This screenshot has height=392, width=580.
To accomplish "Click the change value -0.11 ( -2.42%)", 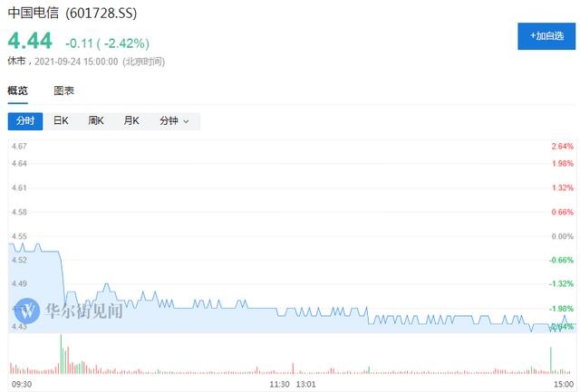I will click(x=107, y=43).
